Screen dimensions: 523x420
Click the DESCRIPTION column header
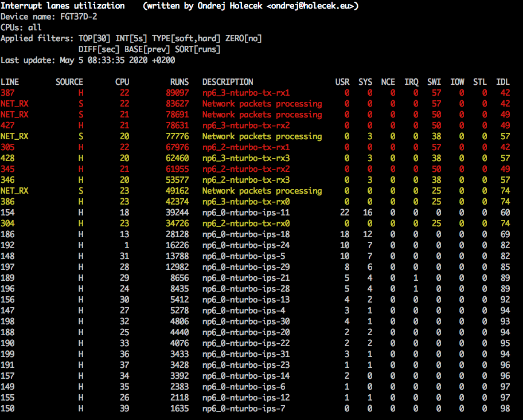(228, 82)
